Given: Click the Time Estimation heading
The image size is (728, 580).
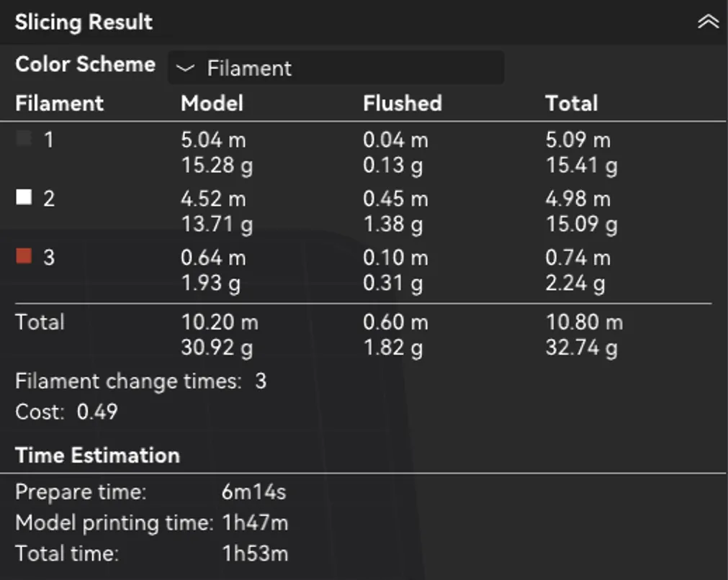Looking at the screenshot, I should click(97, 456).
